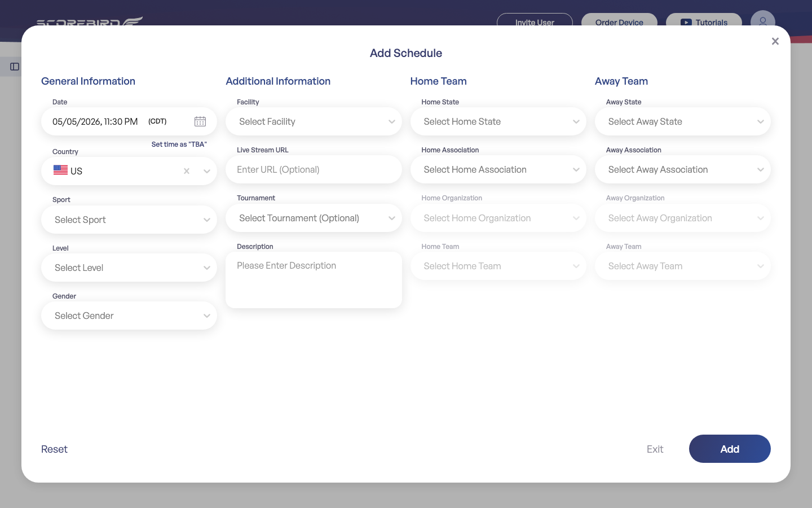Focus the Description text area
This screenshot has height=508, width=812.
(314, 280)
